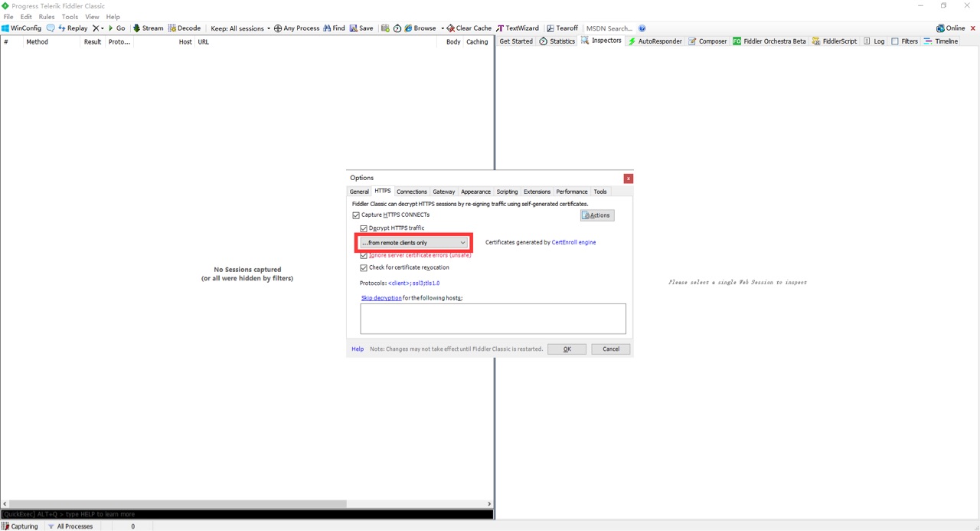Focus the MSDN Search field
This screenshot has height=531, width=980.
pyautogui.click(x=609, y=28)
